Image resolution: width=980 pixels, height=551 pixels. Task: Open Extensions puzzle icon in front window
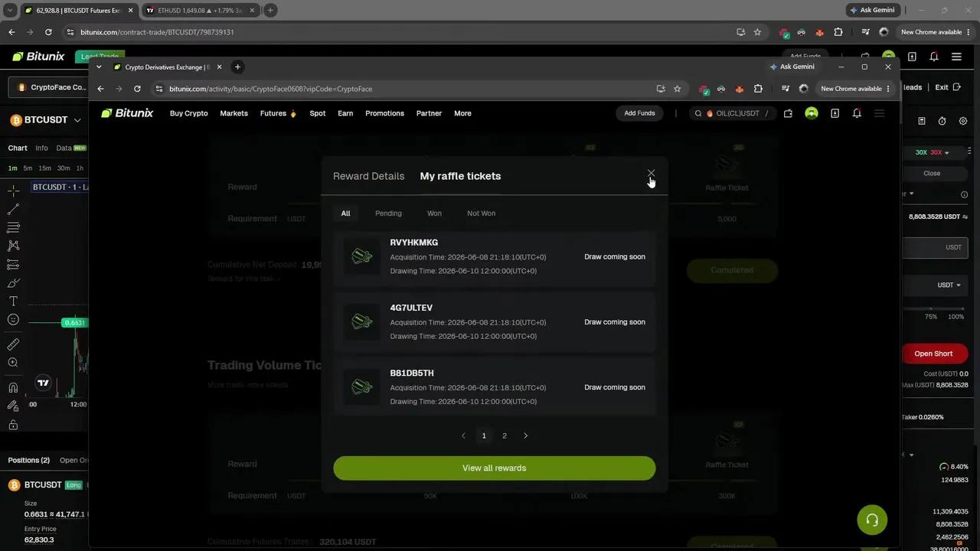pyautogui.click(x=758, y=89)
